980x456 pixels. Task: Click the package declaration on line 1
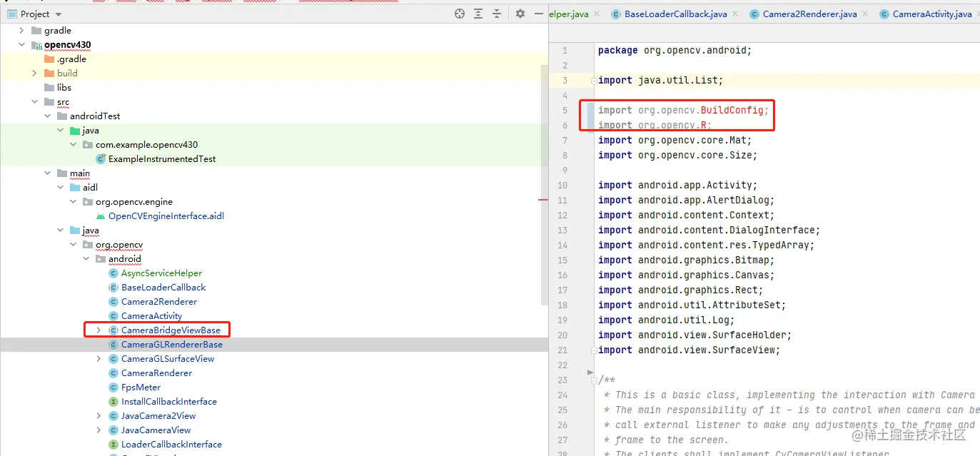(x=675, y=51)
